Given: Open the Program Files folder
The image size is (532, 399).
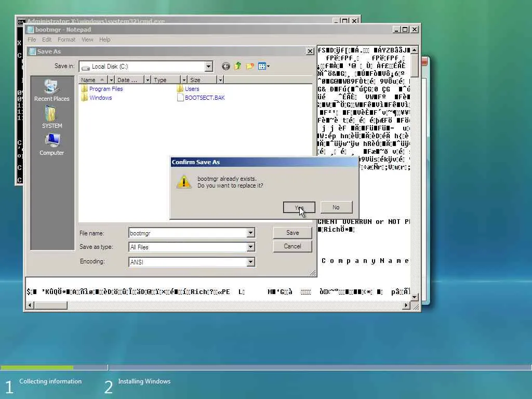Looking at the screenshot, I should pyautogui.click(x=102, y=89).
